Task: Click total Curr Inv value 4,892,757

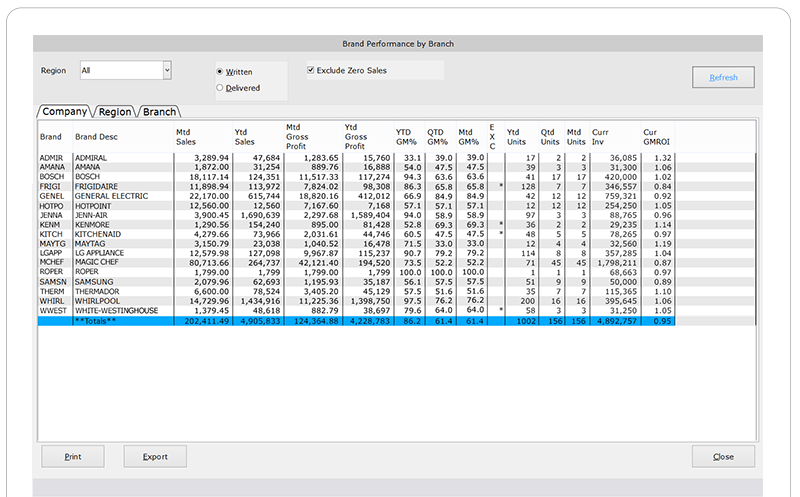Action: pyautogui.click(x=617, y=321)
